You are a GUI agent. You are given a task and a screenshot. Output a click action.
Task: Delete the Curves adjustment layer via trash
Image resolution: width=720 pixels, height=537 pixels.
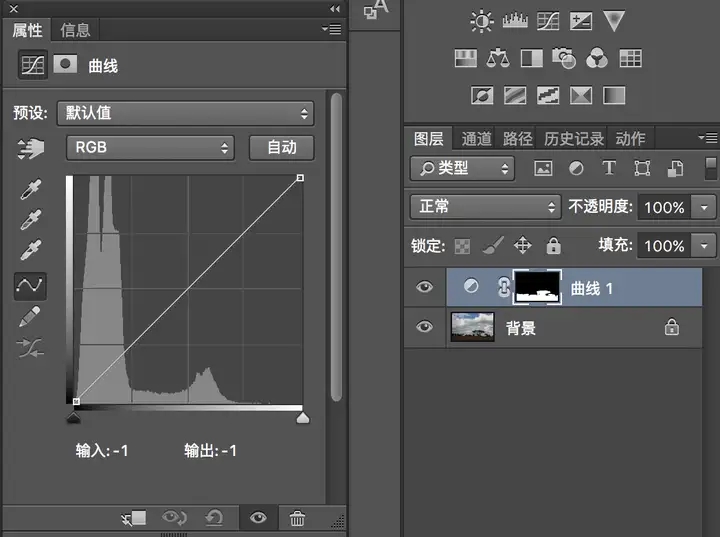pos(297,518)
